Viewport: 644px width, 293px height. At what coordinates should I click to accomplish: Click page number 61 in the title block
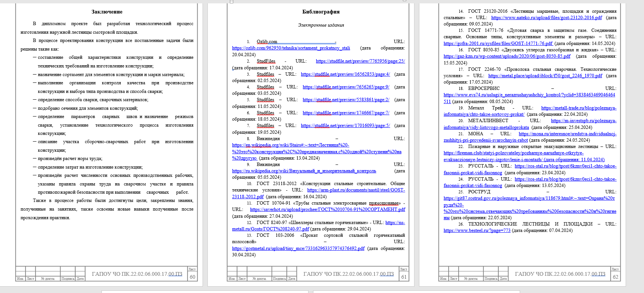404,277
